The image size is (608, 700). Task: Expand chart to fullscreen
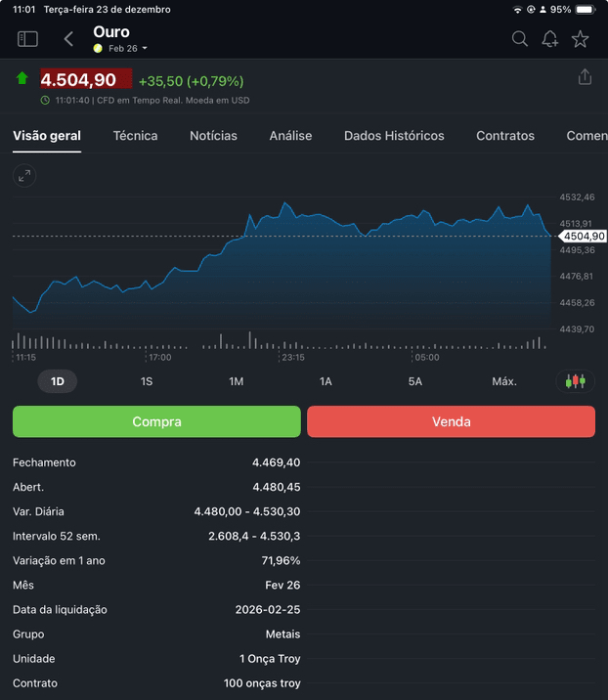[24, 176]
